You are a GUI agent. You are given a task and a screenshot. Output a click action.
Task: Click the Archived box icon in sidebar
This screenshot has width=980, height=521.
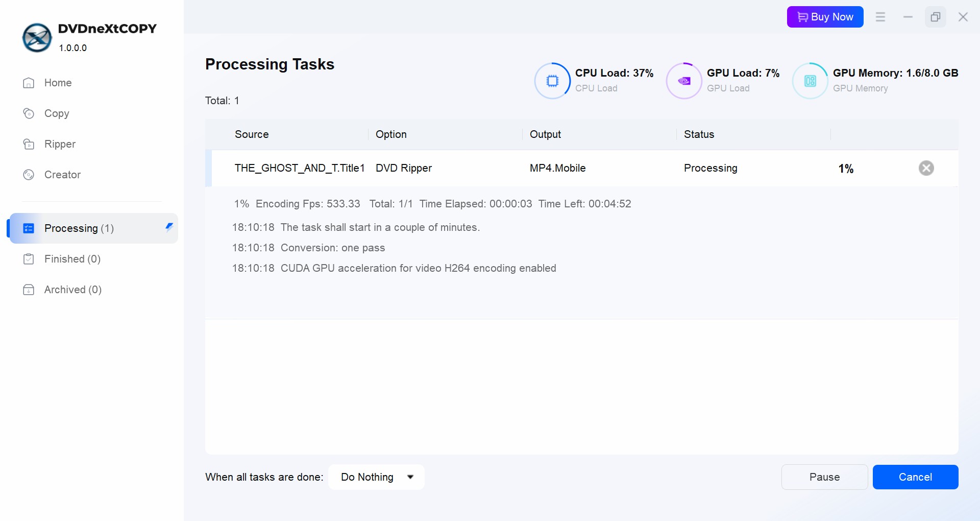(x=29, y=290)
